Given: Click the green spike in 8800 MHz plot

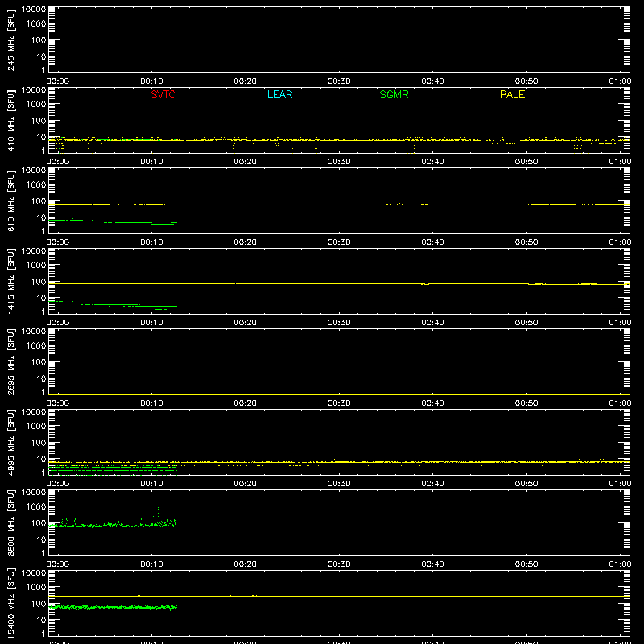Looking at the screenshot, I should pyautogui.click(x=159, y=512).
